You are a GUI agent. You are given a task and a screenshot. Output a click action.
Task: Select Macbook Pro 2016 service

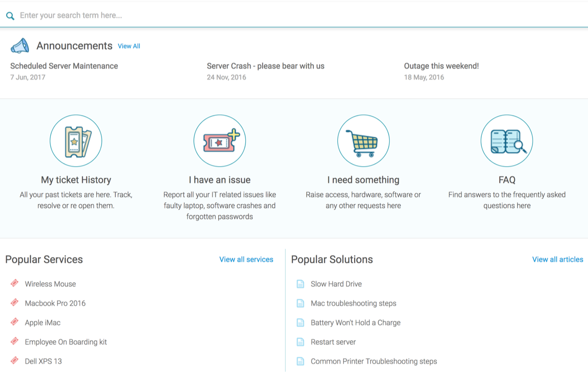55,303
